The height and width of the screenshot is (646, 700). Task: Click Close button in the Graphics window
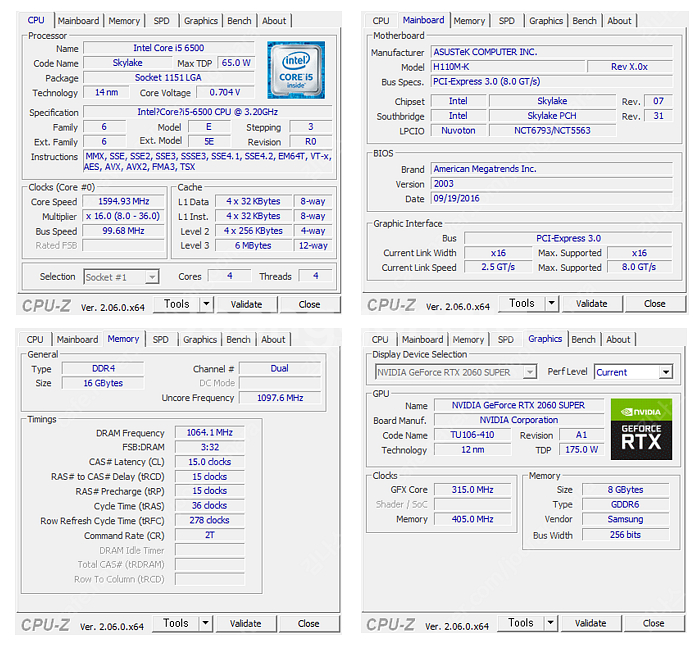(654, 623)
